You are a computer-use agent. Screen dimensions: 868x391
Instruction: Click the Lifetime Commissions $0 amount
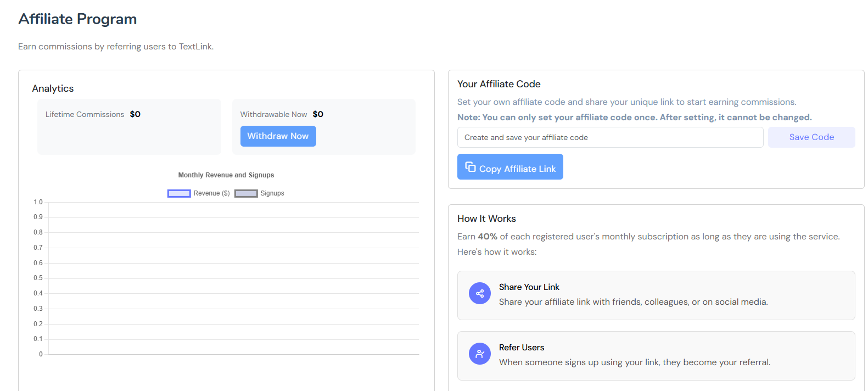[x=135, y=114]
